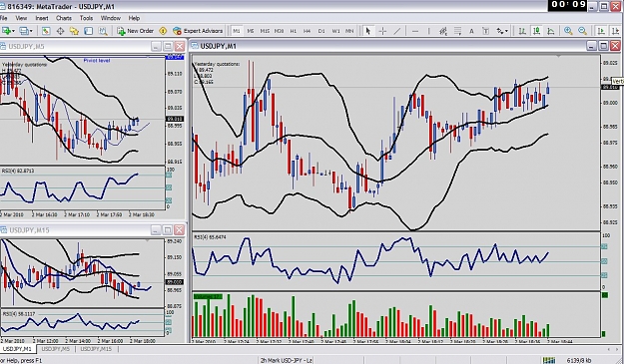This screenshot has height=364, width=624.
Task: Zoom out on the chart
Action: point(583,31)
